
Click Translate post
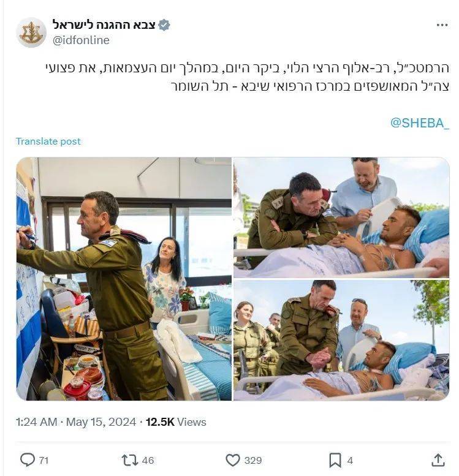pos(48,142)
